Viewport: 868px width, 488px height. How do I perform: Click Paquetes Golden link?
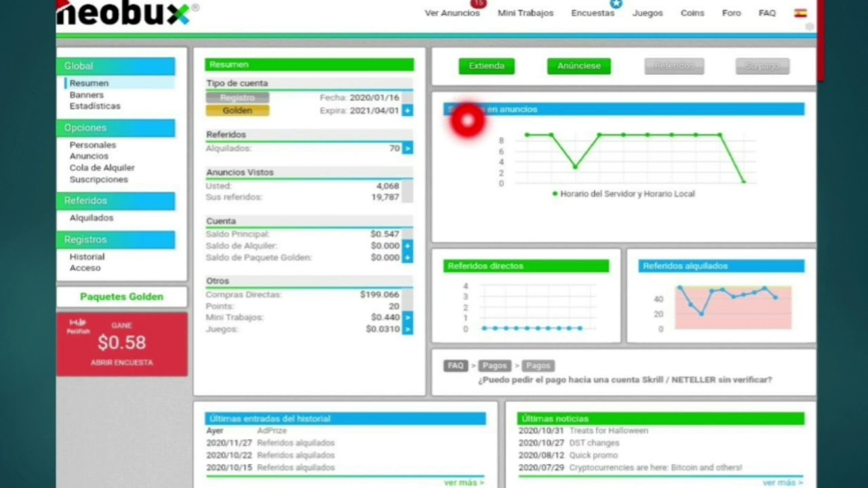121,296
